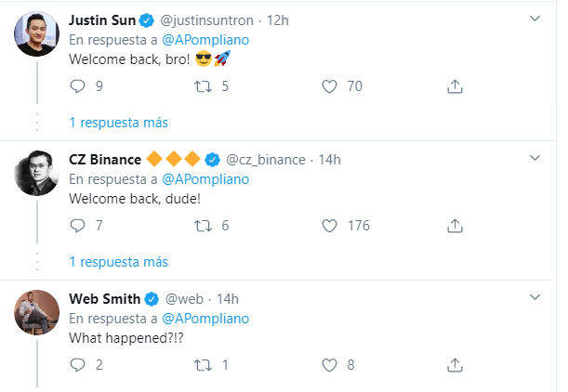The height and width of the screenshot is (392, 568).
Task: Show one more reply under CZ Binance
Action: [x=118, y=261]
